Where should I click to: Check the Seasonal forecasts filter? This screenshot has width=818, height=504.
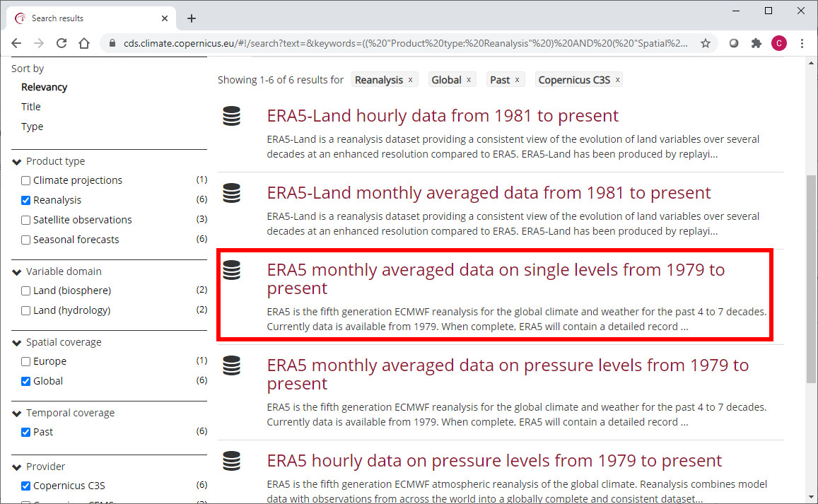point(25,240)
